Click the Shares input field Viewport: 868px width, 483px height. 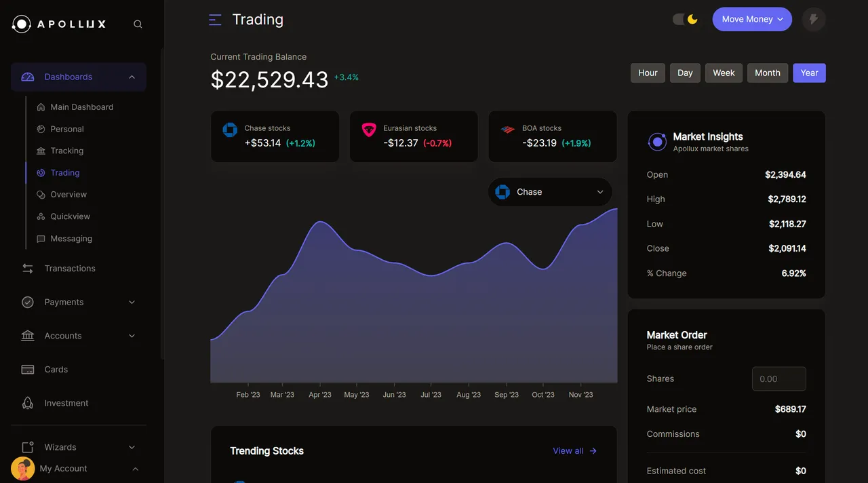[778, 379]
